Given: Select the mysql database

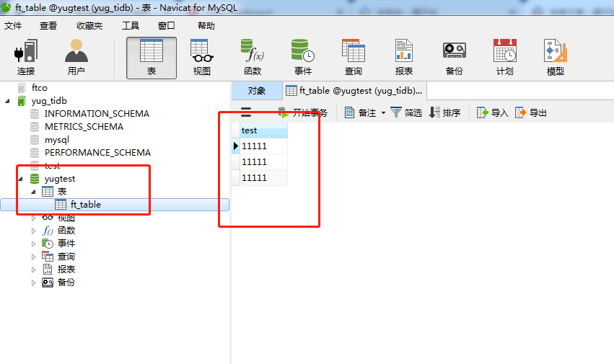Looking at the screenshot, I should pyautogui.click(x=57, y=140).
